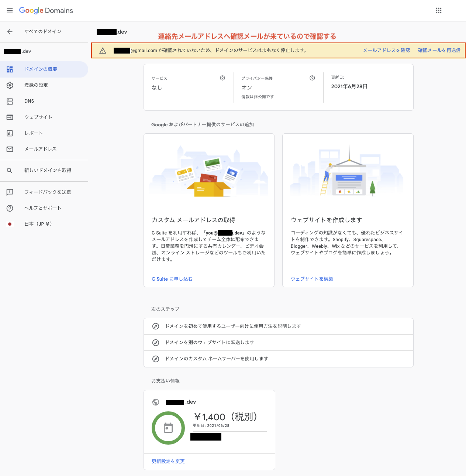Click help icon next to プライバシー保護

[x=313, y=78]
